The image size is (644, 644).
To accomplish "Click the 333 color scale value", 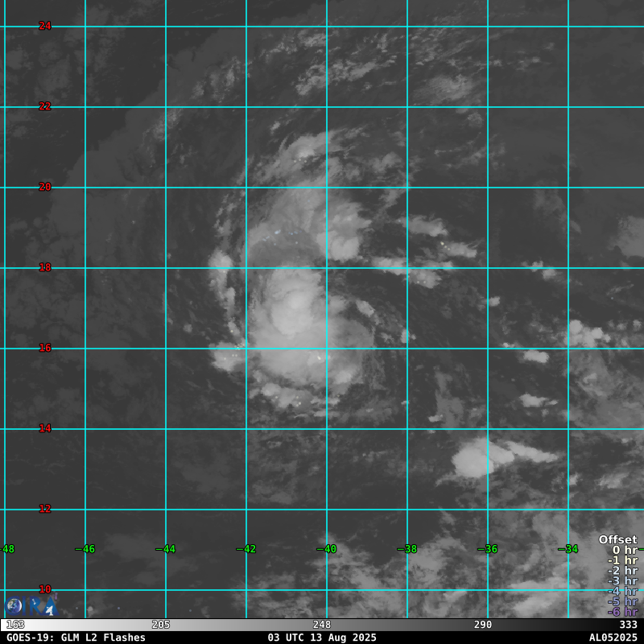I will (x=628, y=625).
